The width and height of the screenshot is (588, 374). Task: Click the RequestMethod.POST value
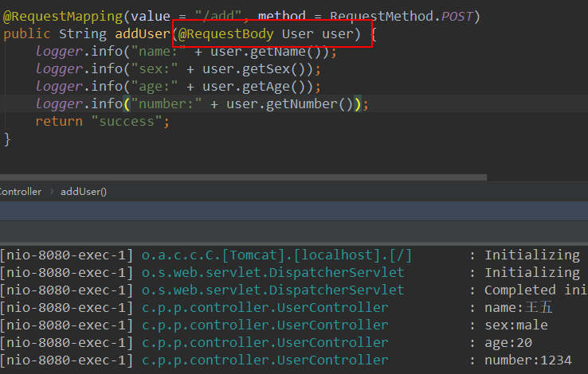point(402,17)
